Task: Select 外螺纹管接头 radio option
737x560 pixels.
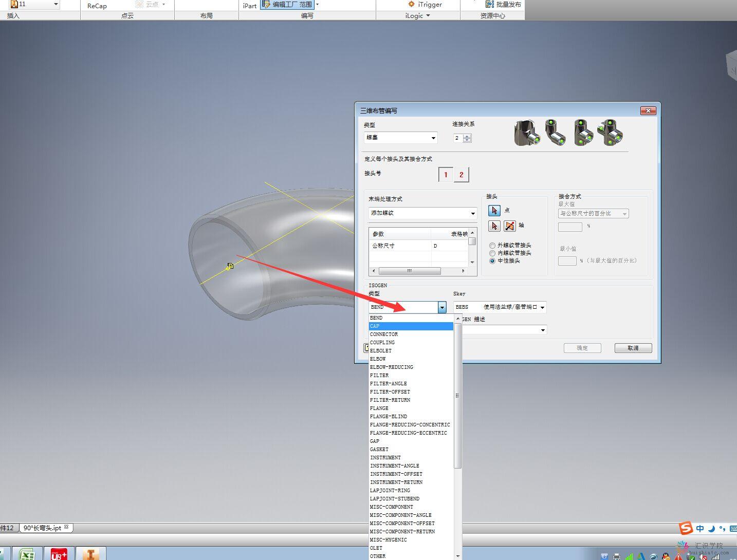Action: click(492, 246)
